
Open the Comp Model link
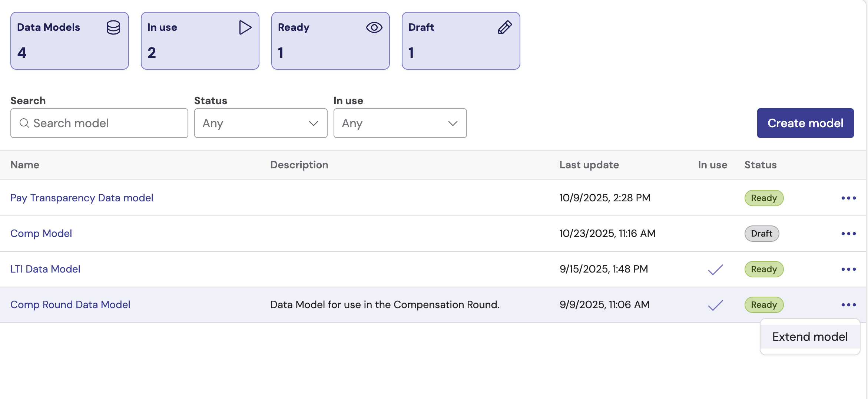pos(41,234)
